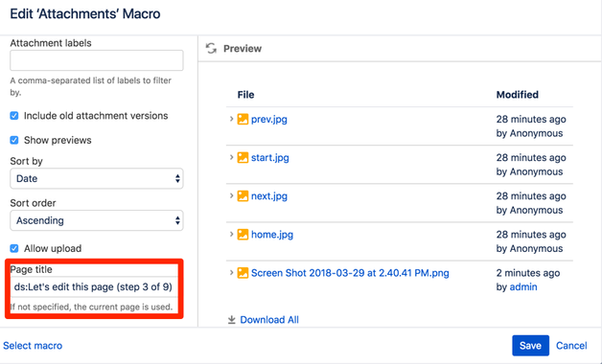Screen dimensions: 602x364
Task: Click the start.jpg image file icon
Action: 243,158
